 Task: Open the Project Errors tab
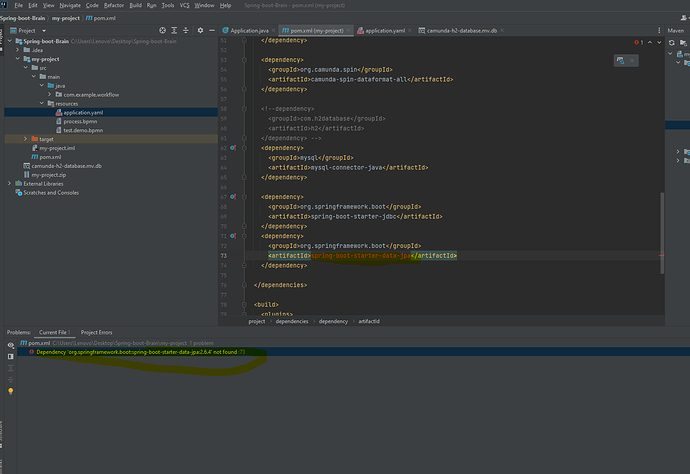[x=96, y=332]
